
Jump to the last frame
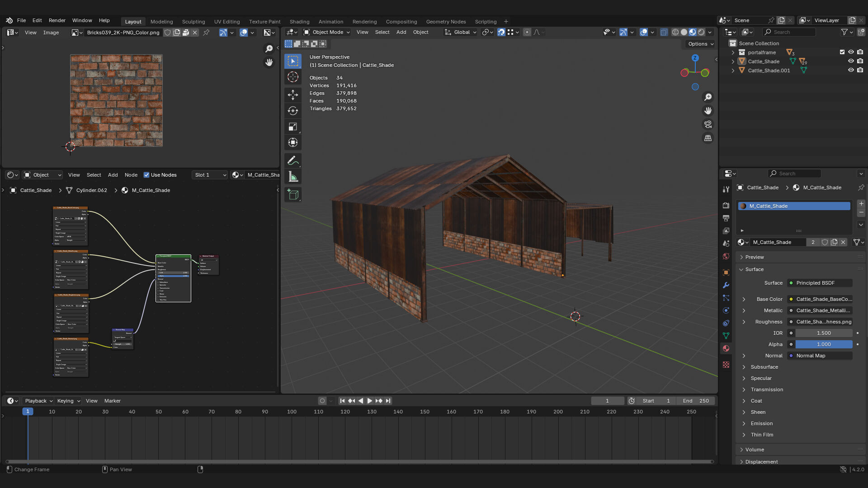388,401
